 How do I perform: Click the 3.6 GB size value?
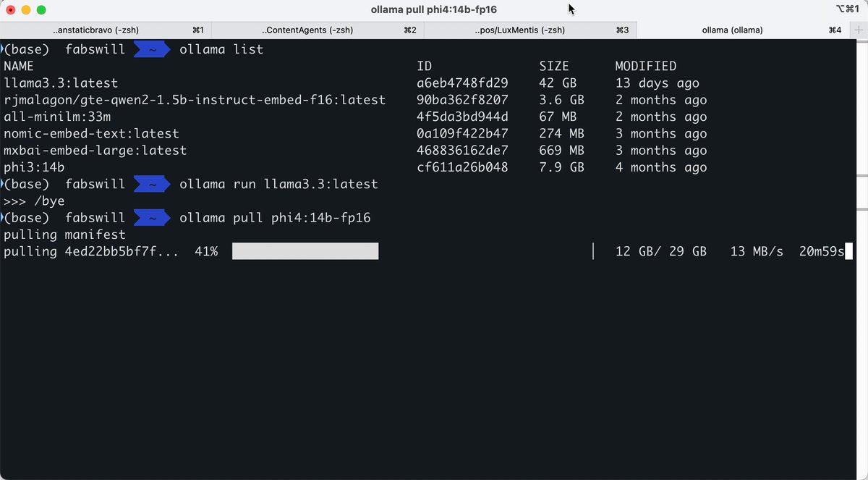(562, 100)
